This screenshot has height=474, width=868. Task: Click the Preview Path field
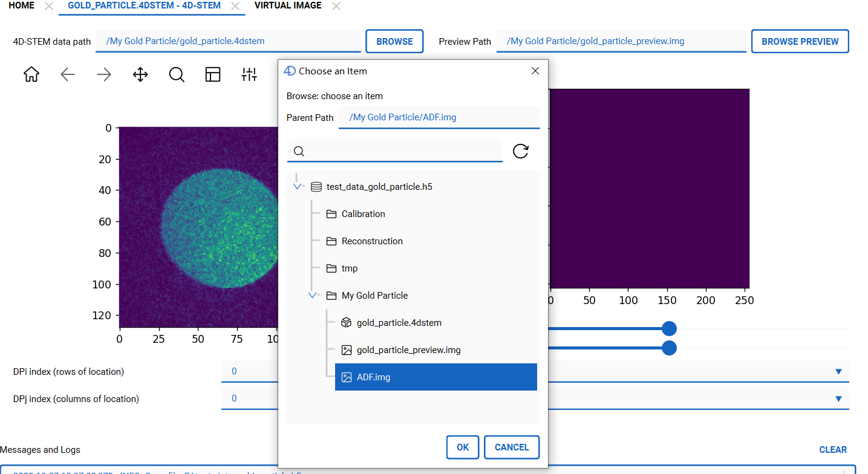(x=621, y=41)
